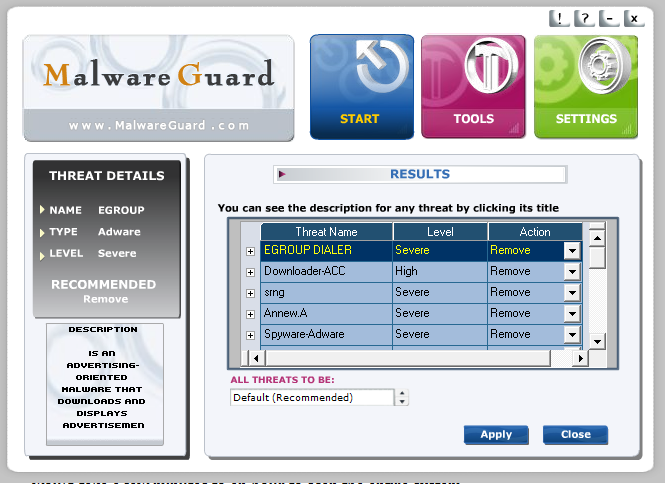Image resolution: width=665 pixels, height=484 pixels.
Task: Click the spinner arrows beside Default (Recommended)
Action: click(402, 397)
